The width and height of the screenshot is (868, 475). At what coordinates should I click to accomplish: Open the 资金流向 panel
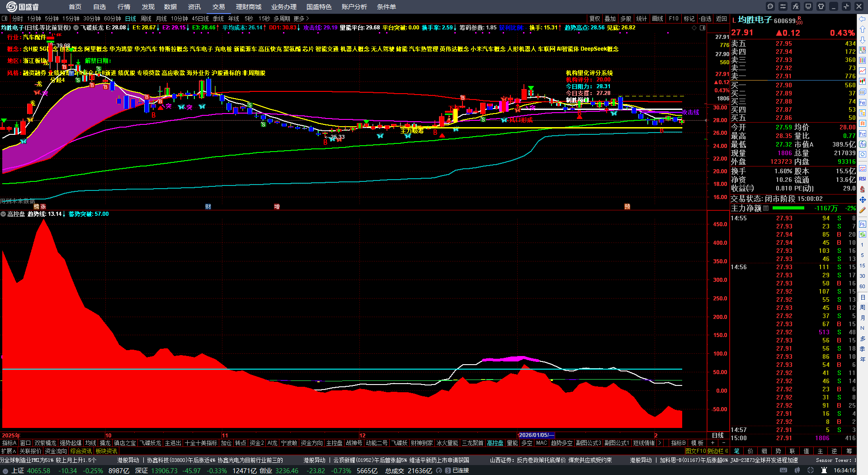[56, 451]
